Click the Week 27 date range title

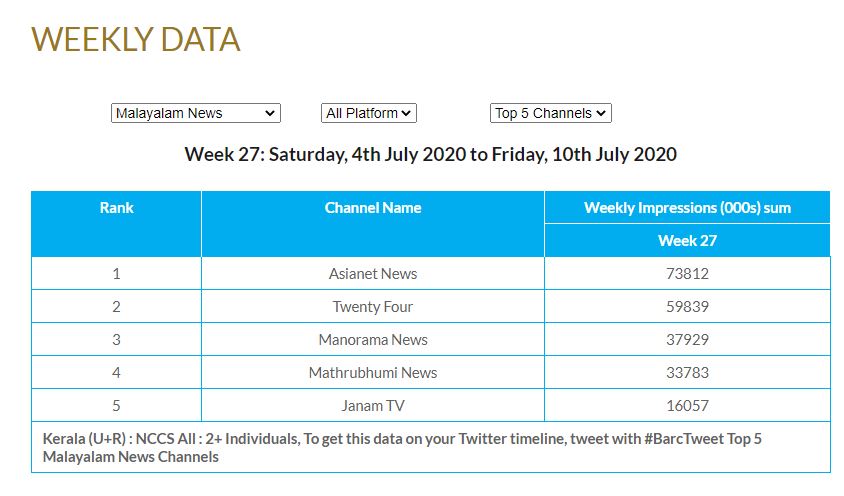[x=431, y=155]
